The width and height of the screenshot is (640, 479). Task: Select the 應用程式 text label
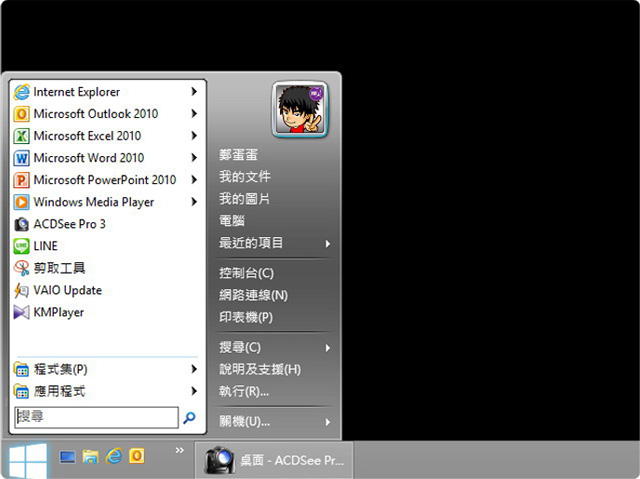tap(60, 391)
